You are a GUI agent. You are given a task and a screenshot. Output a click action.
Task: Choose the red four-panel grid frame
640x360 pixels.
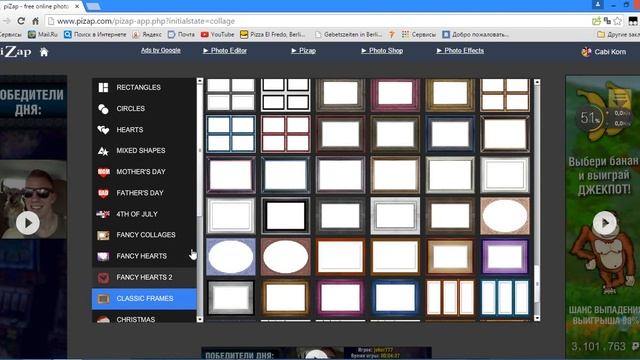(x=285, y=134)
